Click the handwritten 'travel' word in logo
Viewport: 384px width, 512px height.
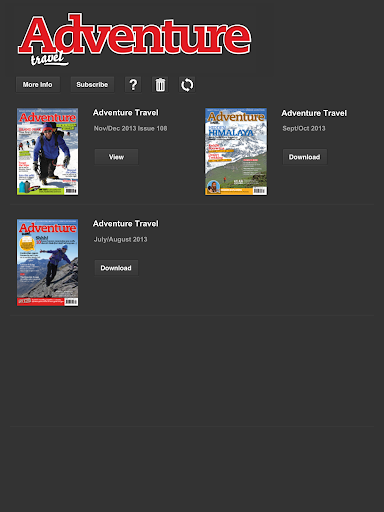[x=49, y=59]
